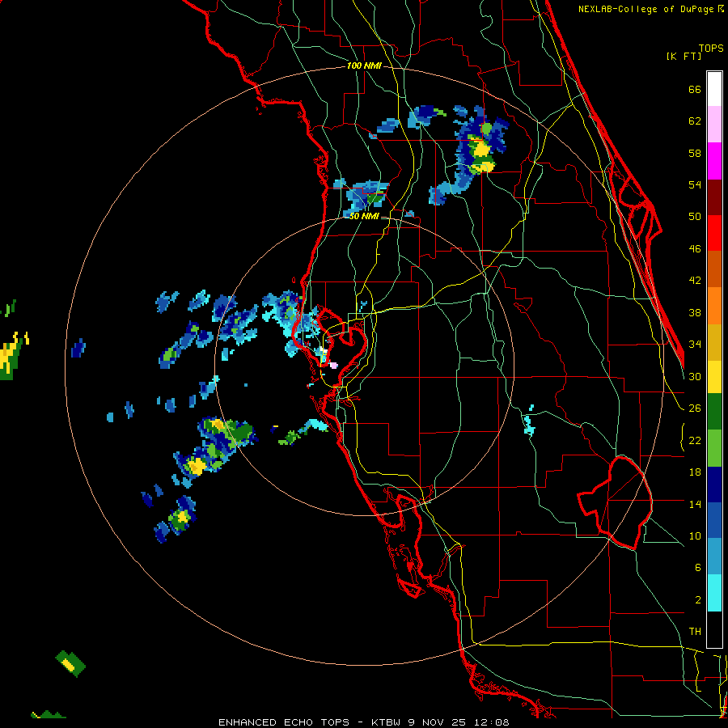This screenshot has width=728, height=728.
Task: Click the 14 legend value
Action: tap(695, 504)
